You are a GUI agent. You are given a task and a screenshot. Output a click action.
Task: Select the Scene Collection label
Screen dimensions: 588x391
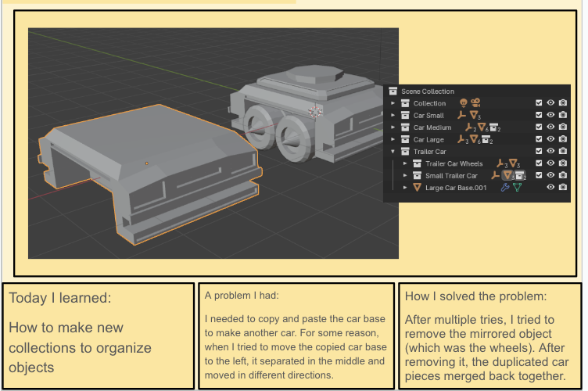pos(428,91)
